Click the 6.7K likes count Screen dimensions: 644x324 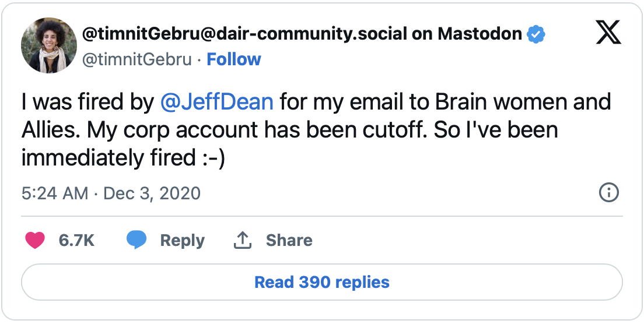pos(76,240)
